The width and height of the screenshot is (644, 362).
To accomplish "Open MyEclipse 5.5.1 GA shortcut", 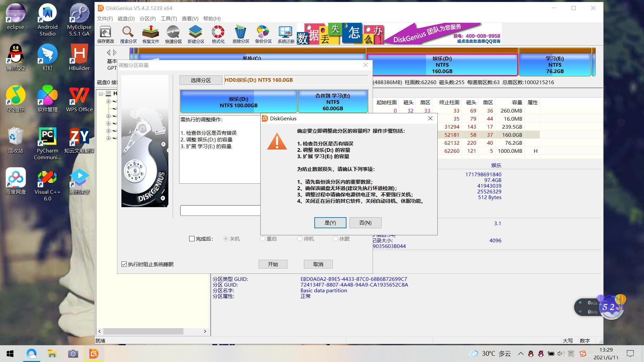I will [79, 20].
